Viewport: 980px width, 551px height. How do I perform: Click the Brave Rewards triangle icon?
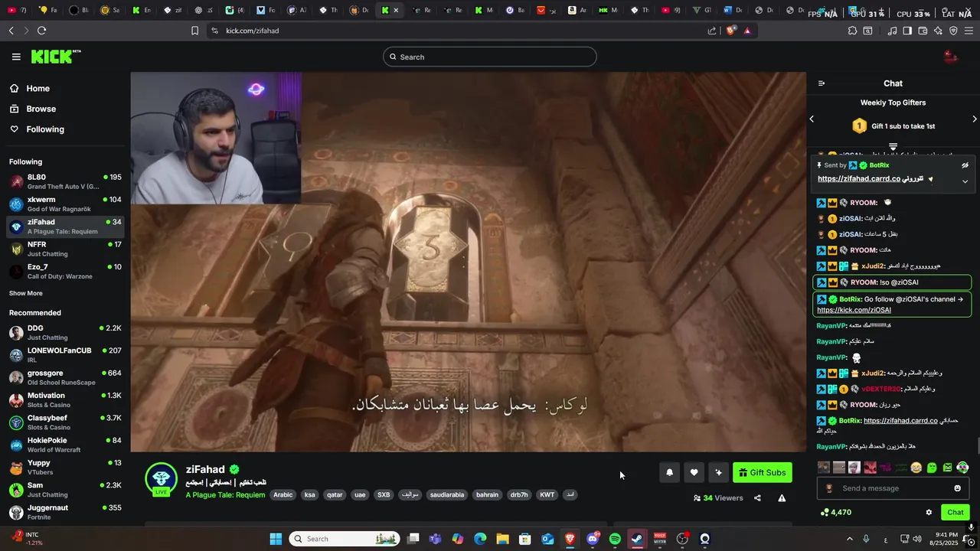pos(747,31)
